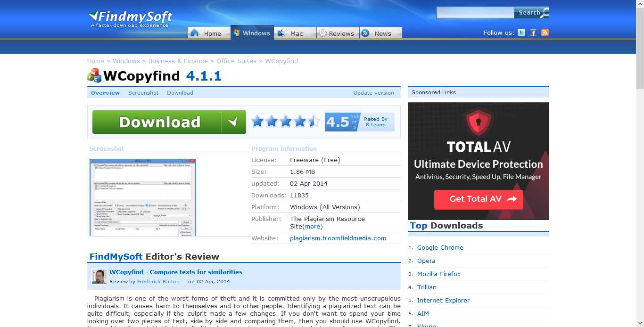The width and height of the screenshot is (644, 327).
Task: Click the '1.86 MB' size value
Action: pyautogui.click(x=303, y=172)
